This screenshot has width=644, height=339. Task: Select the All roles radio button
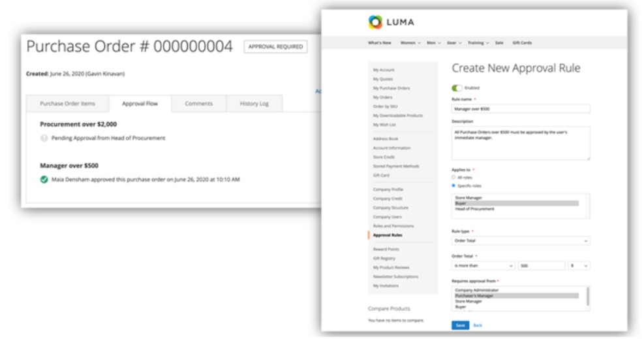point(453,177)
